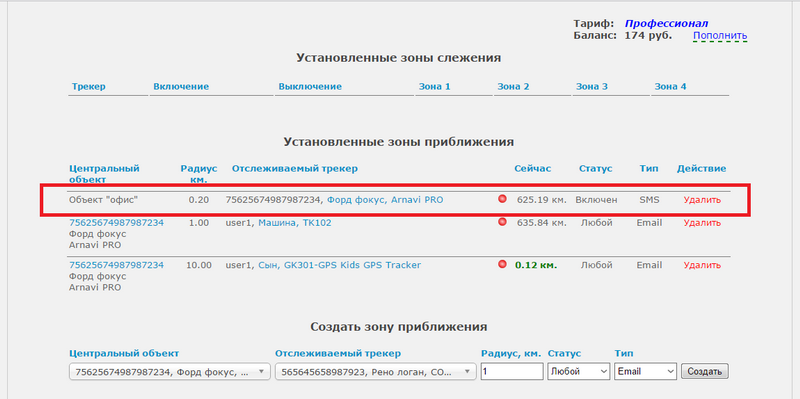Screen dimensions: 800x399
Task: Open the Пополнить balance link
Action: coord(720,36)
